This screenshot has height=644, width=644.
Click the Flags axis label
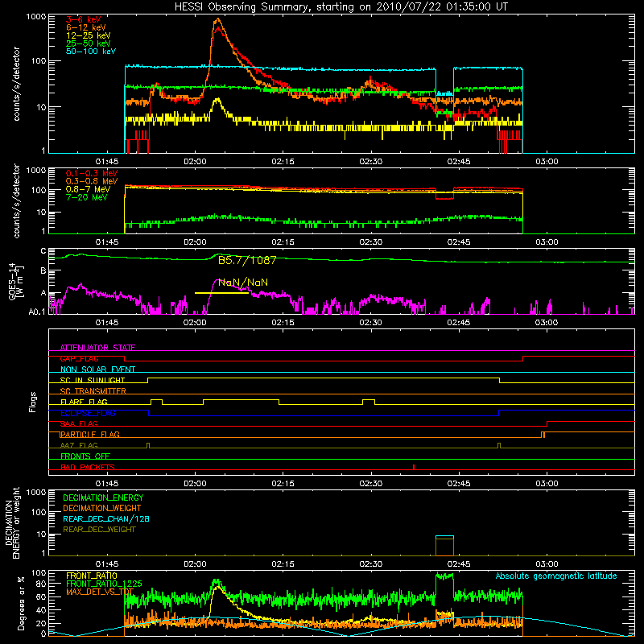coord(32,402)
